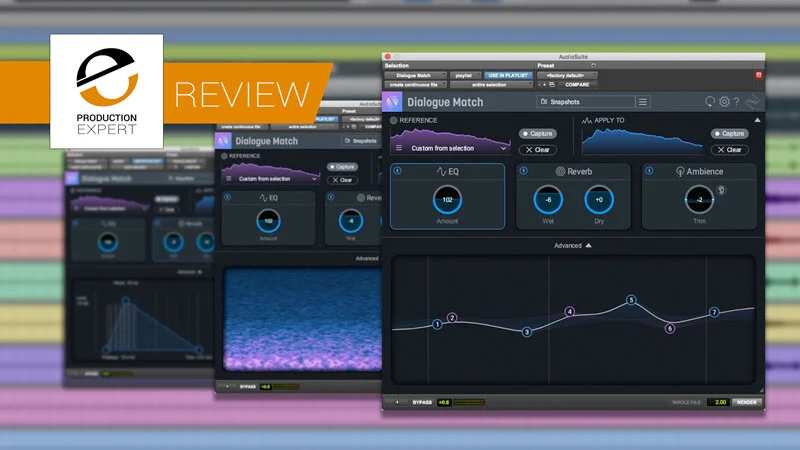Click Dialogue Match logo in middle window
Viewport: 800px width, 450px height.
pos(223,140)
